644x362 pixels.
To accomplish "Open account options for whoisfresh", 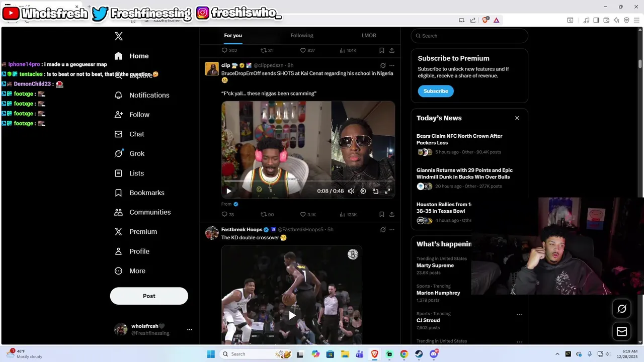I will [x=190, y=330].
